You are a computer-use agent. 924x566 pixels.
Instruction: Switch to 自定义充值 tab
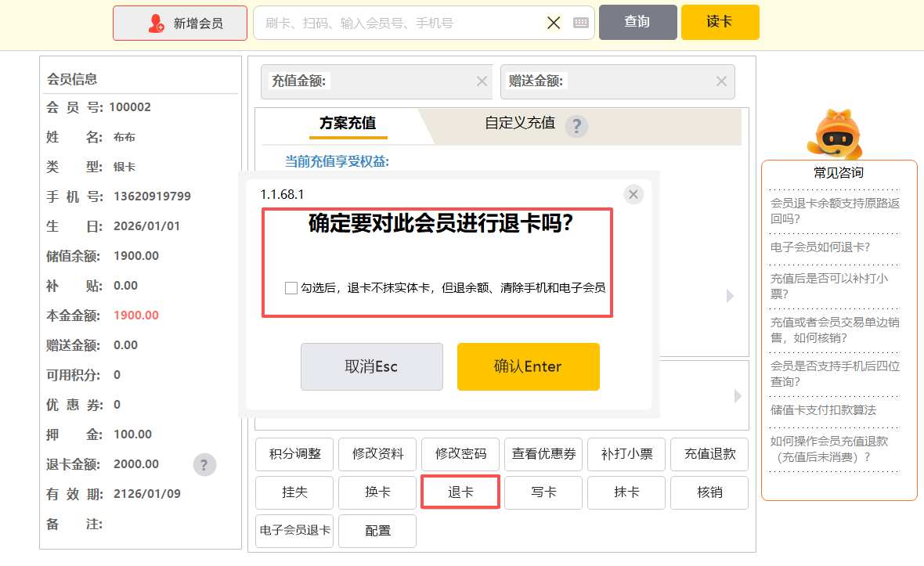(x=519, y=123)
